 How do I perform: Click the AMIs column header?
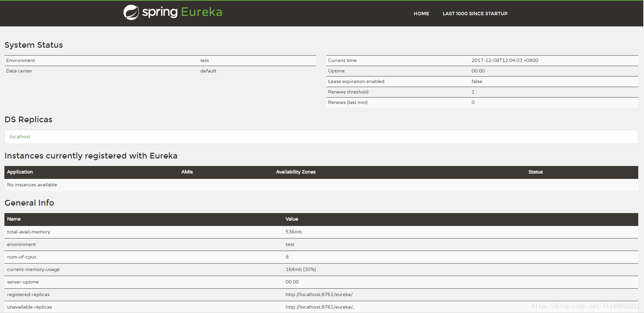187,172
